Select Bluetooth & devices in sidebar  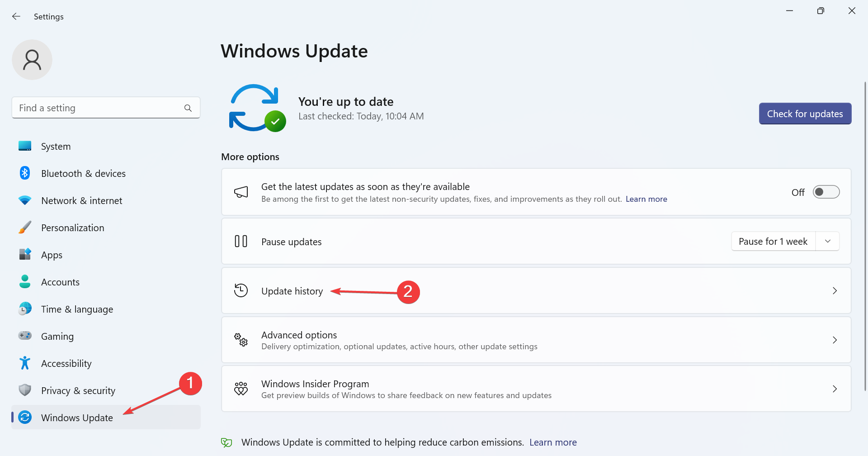[x=106, y=173]
